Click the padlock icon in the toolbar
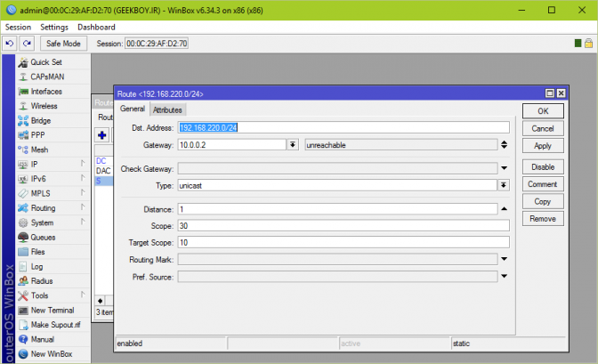 pyautogui.click(x=588, y=43)
